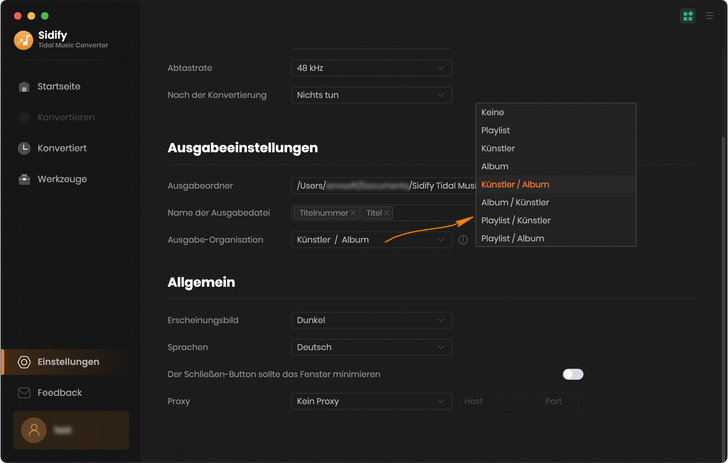Viewport: 728px width, 463px height.
Task: Pick Album / Künstler organization option
Action: tap(516, 202)
